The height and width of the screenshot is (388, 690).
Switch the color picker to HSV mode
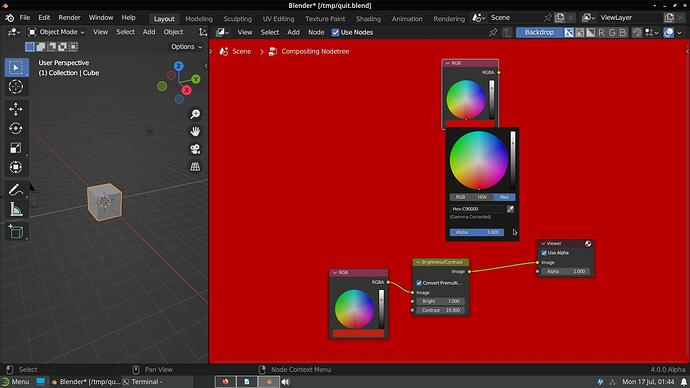pyautogui.click(x=482, y=197)
